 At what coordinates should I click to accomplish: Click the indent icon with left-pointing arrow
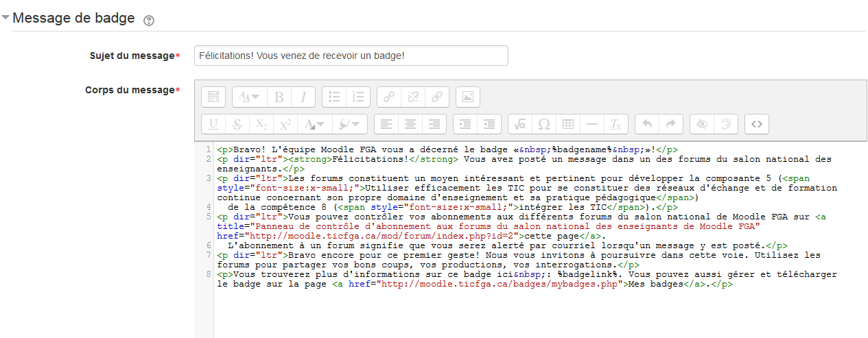[489, 124]
